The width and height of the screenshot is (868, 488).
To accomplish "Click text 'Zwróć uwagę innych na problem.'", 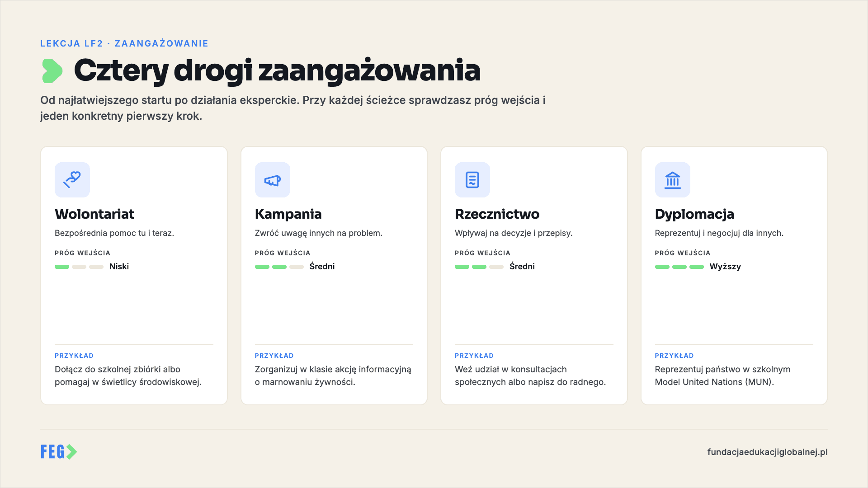I will point(319,233).
